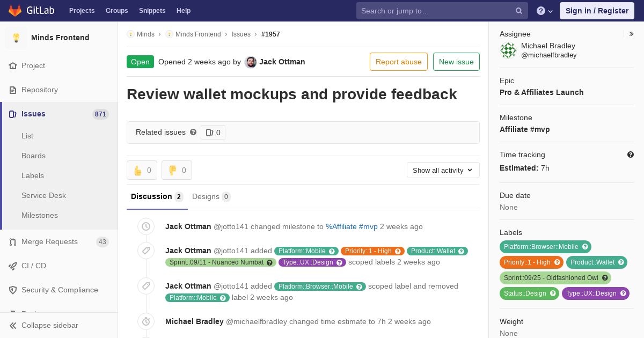Image resolution: width=644 pixels, height=338 pixels.
Task: Click the Related issues help icon
Action: coord(193,132)
